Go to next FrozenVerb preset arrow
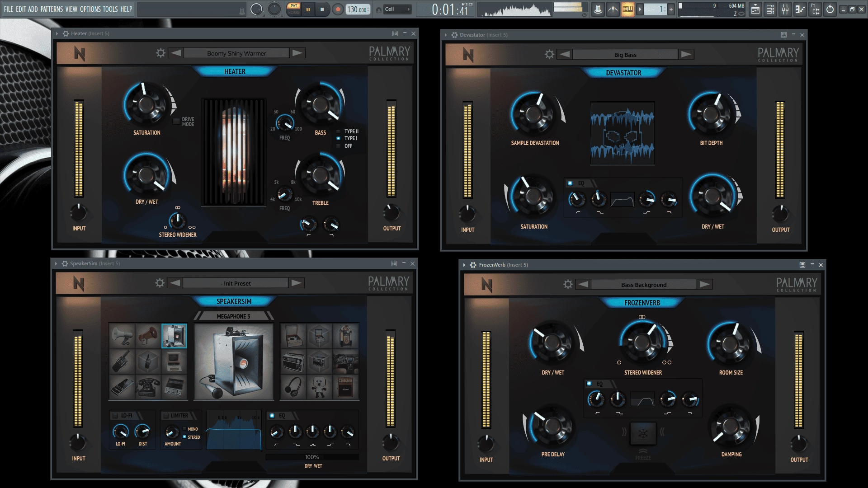Viewport: 868px width, 488px height. (705, 285)
